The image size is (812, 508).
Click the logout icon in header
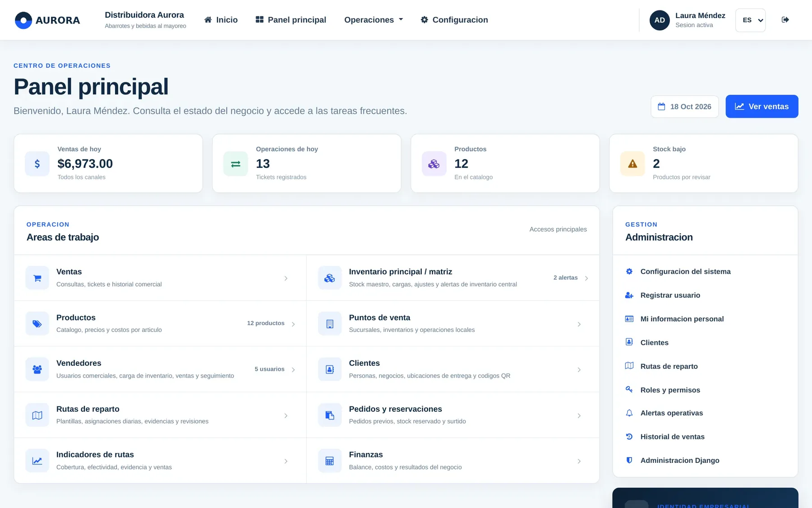tap(785, 20)
